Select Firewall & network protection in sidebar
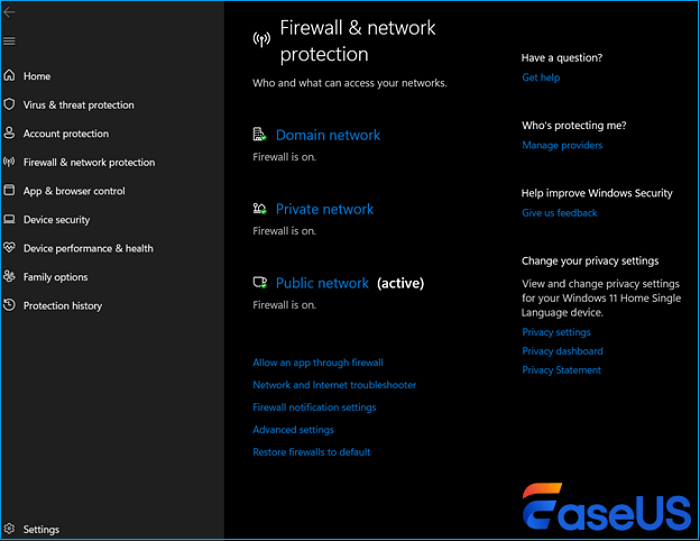The image size is (700, 541). [x=89, y=162]
